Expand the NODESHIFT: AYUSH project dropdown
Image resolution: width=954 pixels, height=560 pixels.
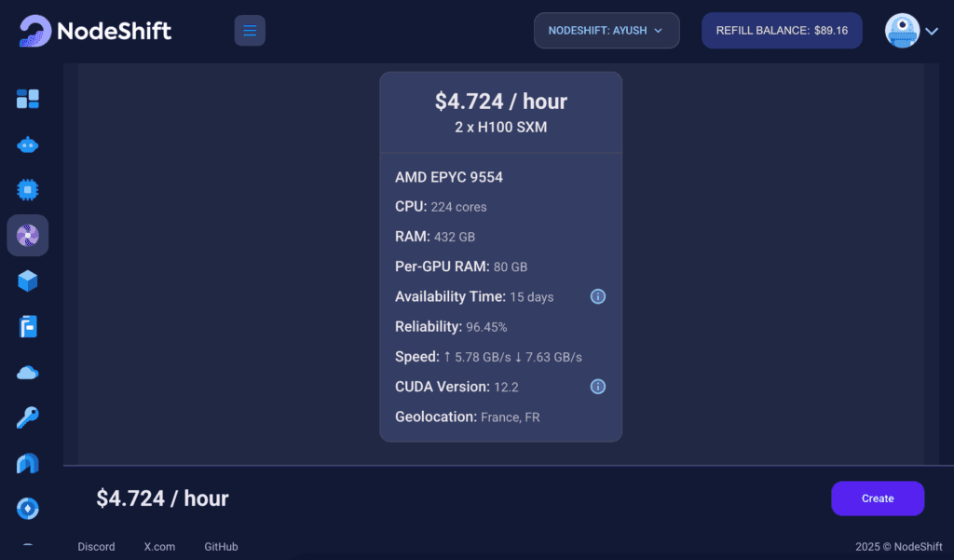(606, 31)
